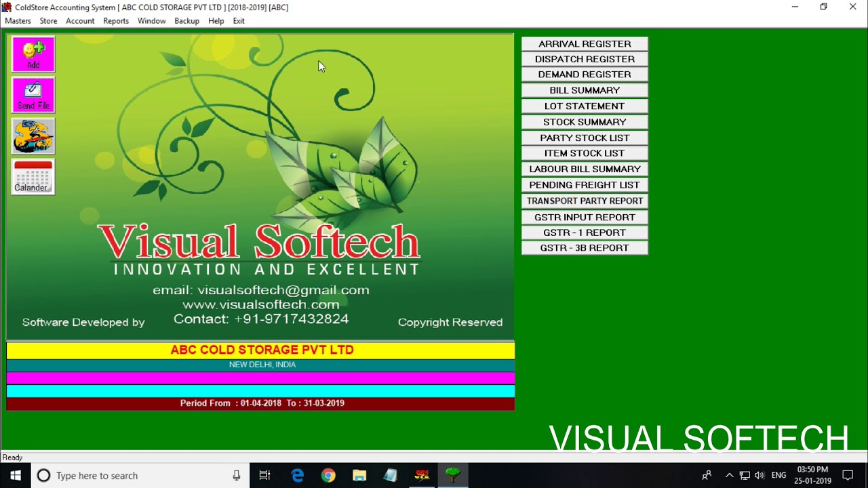868x488 pixels.
Task: Open the Window menu
Action: pos(151,21)
